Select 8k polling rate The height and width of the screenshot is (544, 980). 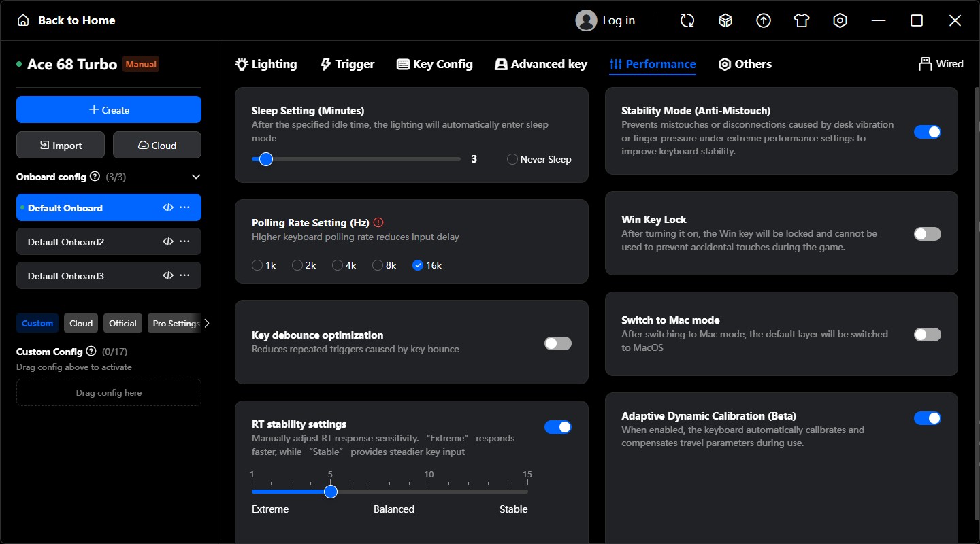tap(385, 265)
